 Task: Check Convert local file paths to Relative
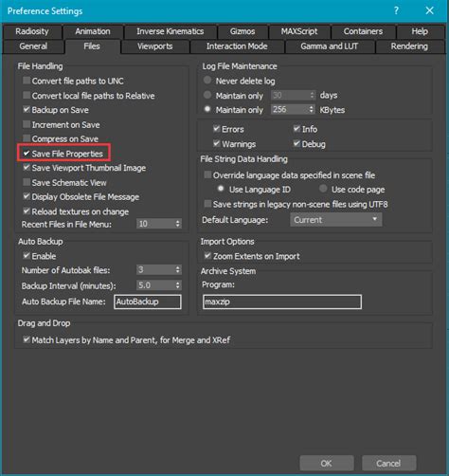point(27,96)
